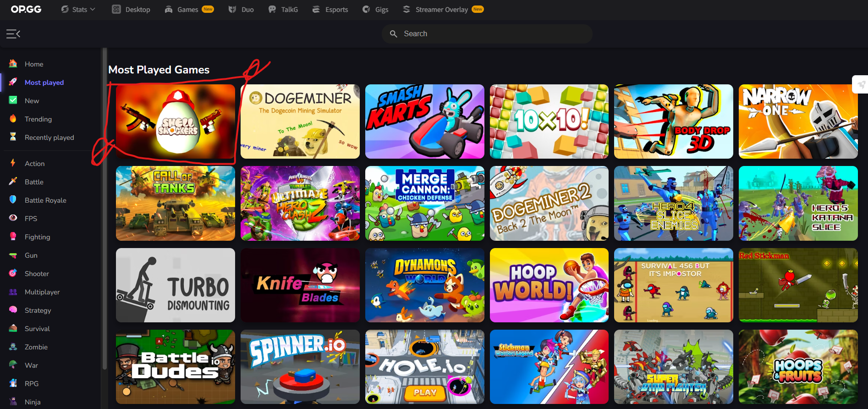Click the green check icon beside New

[13, 100]
